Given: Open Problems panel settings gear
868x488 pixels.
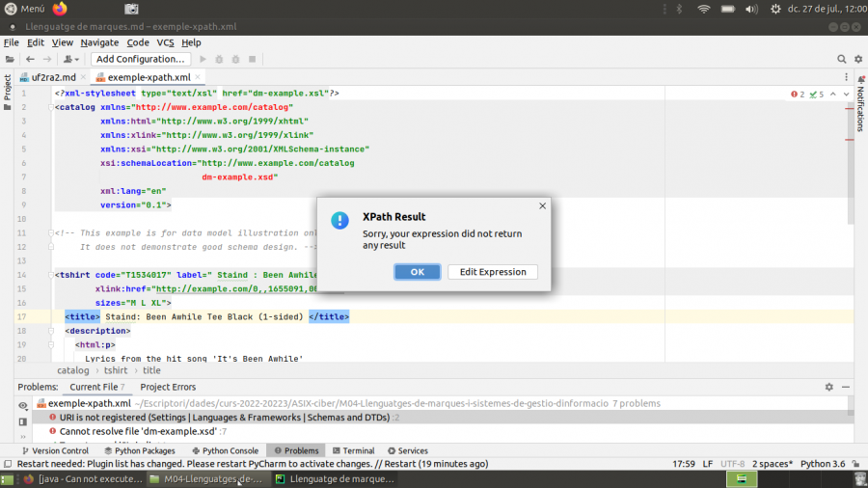Looking at the screenshot, I should click(828, 388).
